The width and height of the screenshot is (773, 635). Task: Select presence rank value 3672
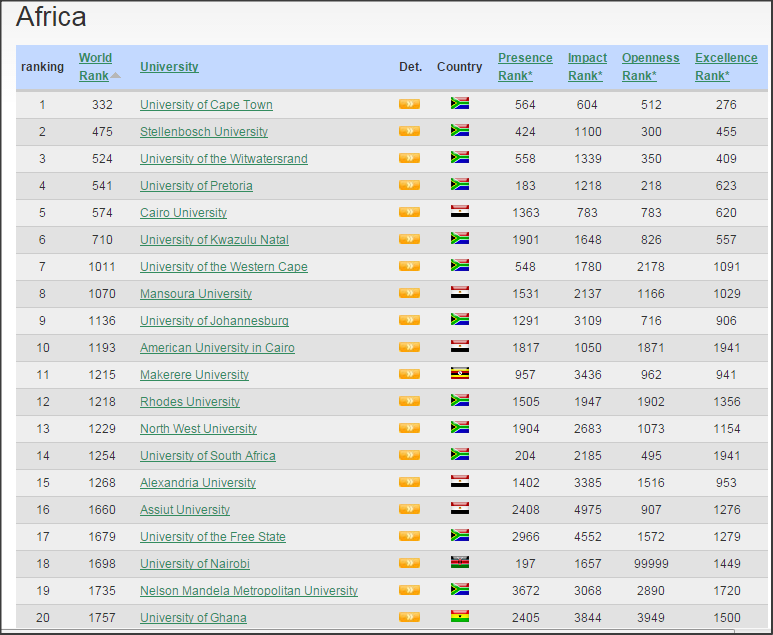(x=526, y=591)
